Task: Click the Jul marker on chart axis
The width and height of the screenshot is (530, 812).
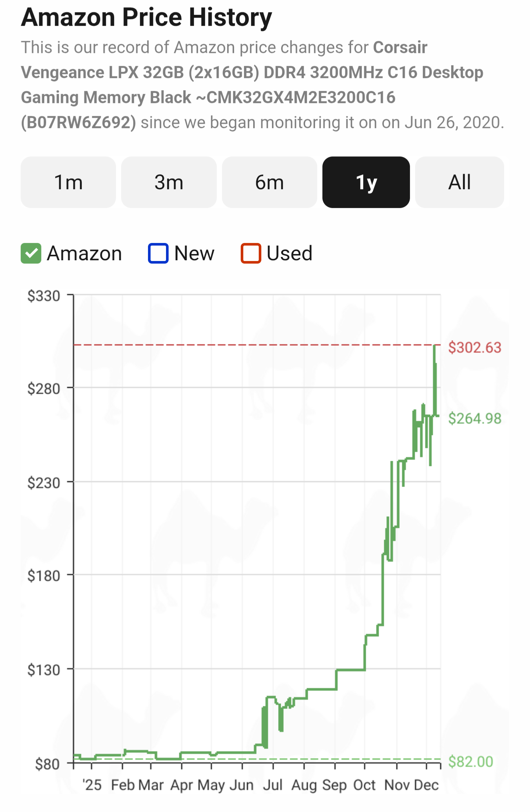Action: [x=273, y=785]
